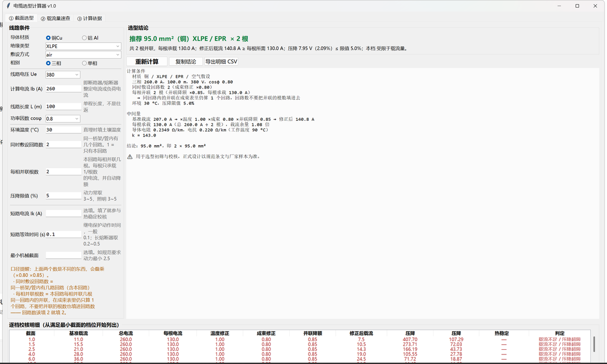Select the 环境温度 (°C) input box
Image resolution: width=607 pixels, height=364 pixels.
pos(63,130)
